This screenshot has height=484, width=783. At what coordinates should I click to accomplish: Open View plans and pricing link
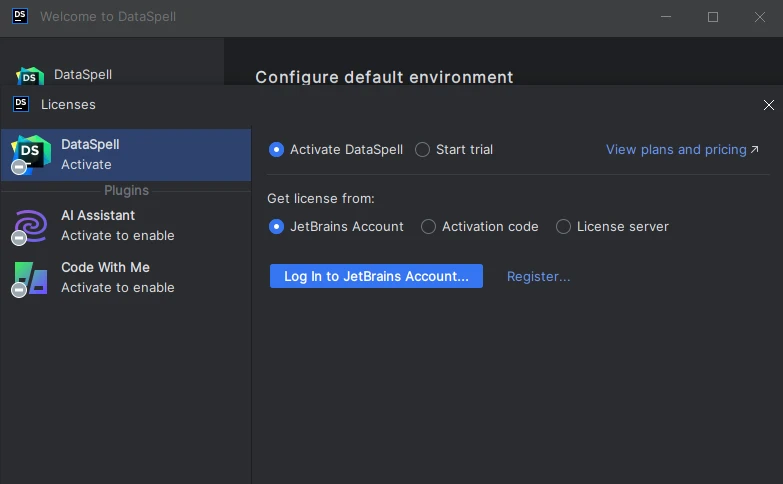676,150
